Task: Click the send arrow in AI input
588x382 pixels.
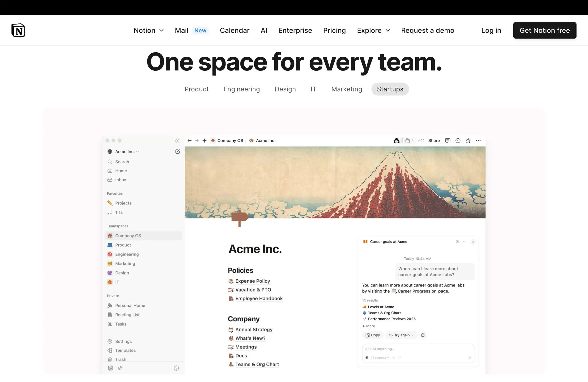Action: (x=470, y=357)
